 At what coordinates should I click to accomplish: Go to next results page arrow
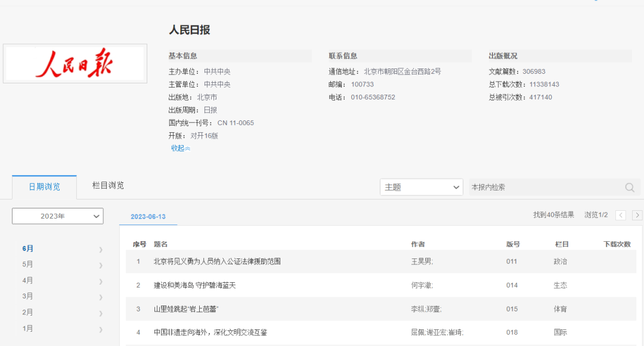(637, 215)
